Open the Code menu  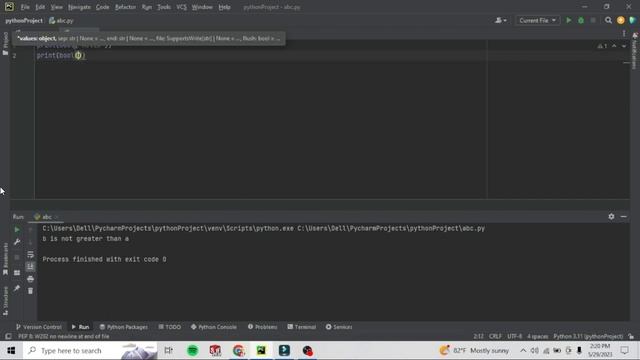tap(102, 7)
